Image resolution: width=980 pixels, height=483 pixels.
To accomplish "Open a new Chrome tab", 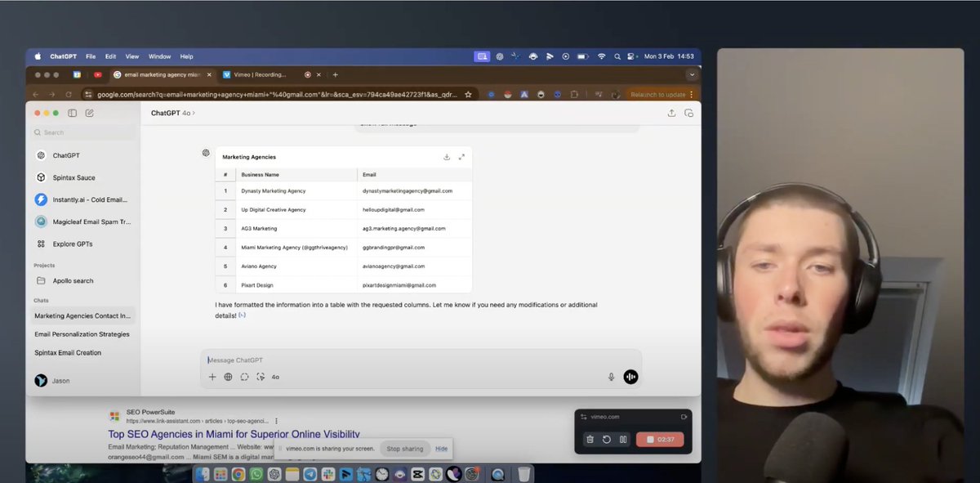I will click(x=335, y=74).
